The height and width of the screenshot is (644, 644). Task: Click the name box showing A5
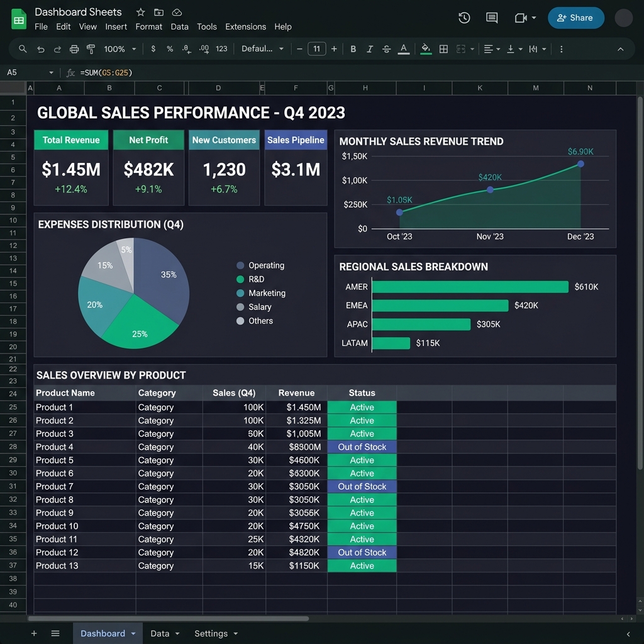[29, 73]
